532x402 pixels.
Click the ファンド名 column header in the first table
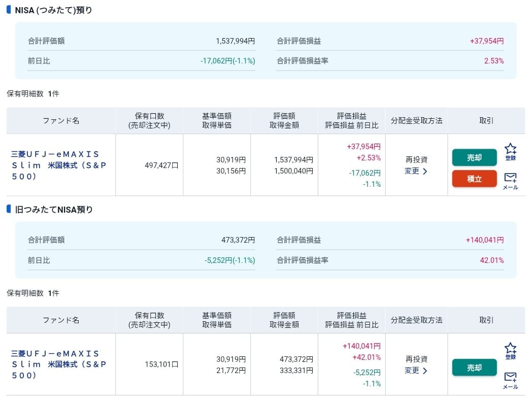point(61,121)
